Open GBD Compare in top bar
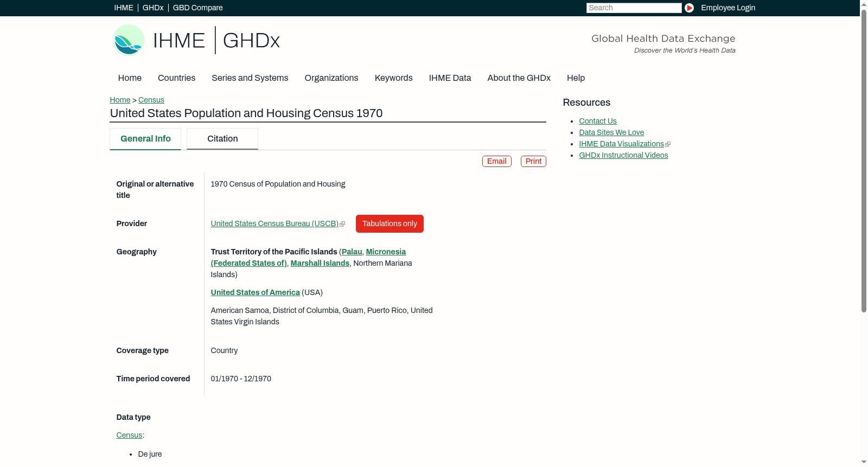 point(197,8)
